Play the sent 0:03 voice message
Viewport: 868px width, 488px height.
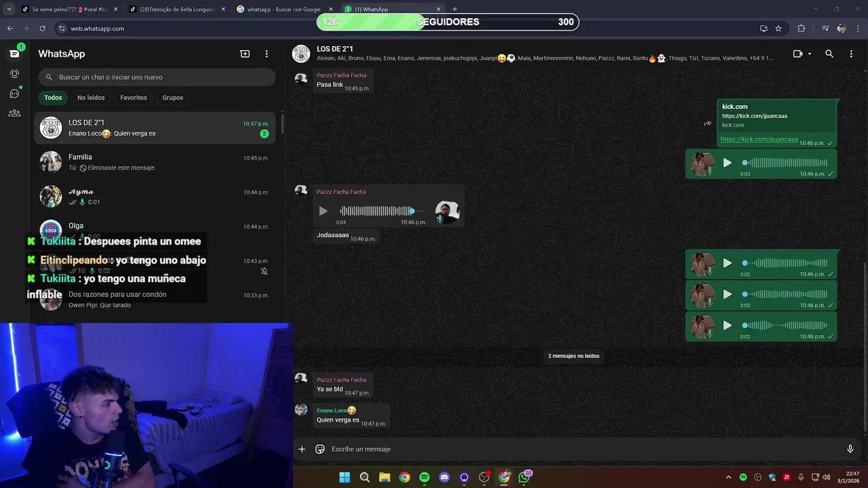tap(727, 163)
